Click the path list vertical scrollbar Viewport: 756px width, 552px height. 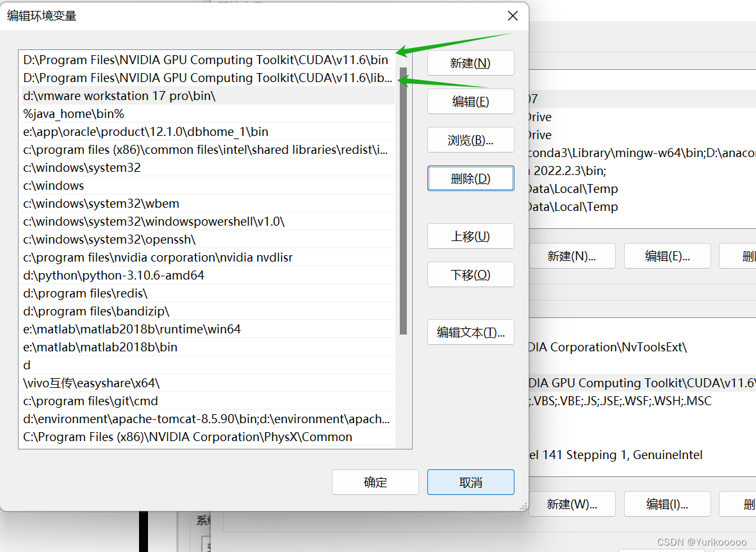click(x=404, y=201)
